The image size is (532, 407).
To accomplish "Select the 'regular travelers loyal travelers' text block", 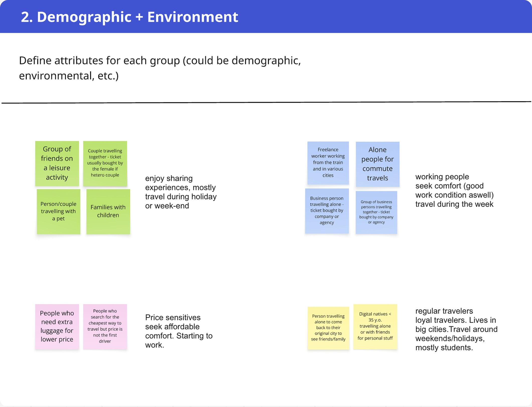I will point(456,329).
